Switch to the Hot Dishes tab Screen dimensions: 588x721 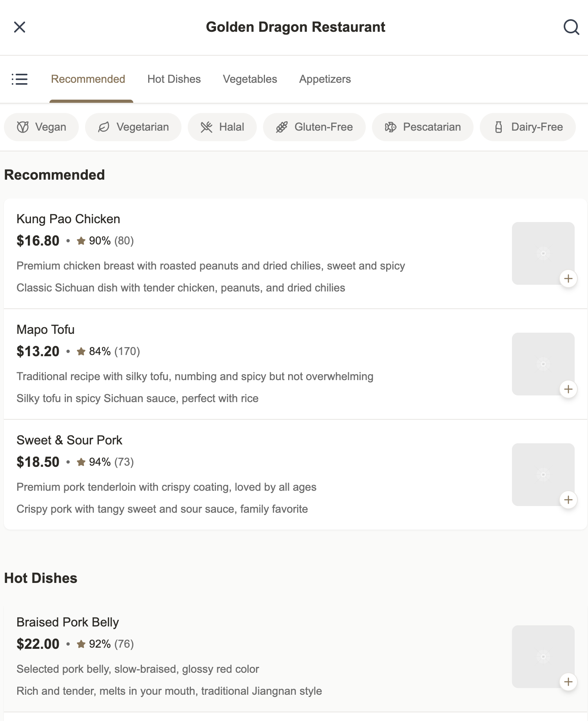(174, 79)
